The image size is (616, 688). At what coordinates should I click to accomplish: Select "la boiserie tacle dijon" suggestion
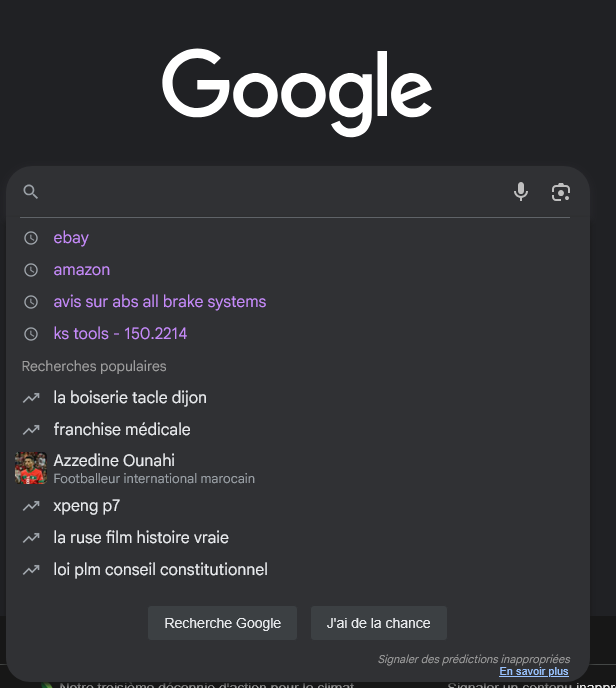(x=130, y=398)
